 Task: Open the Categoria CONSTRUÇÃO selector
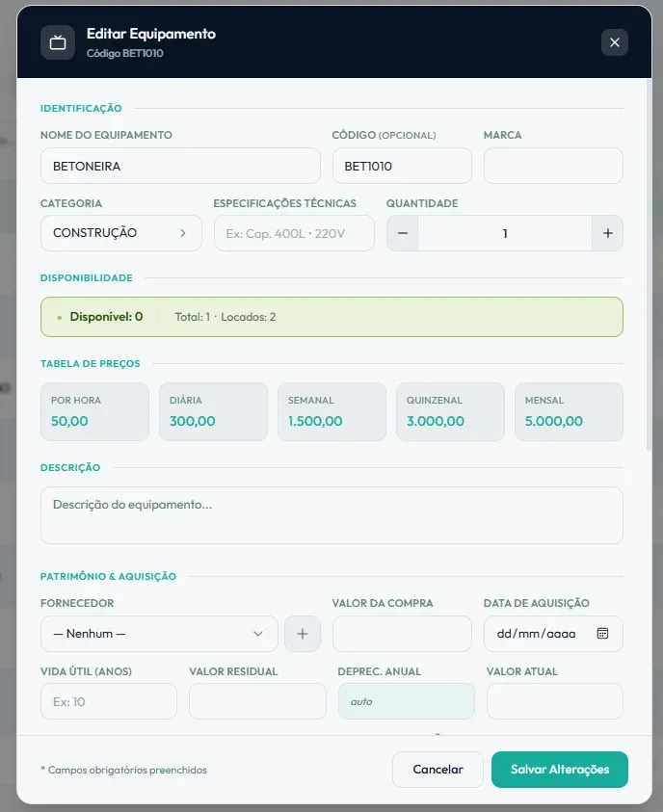121,233
